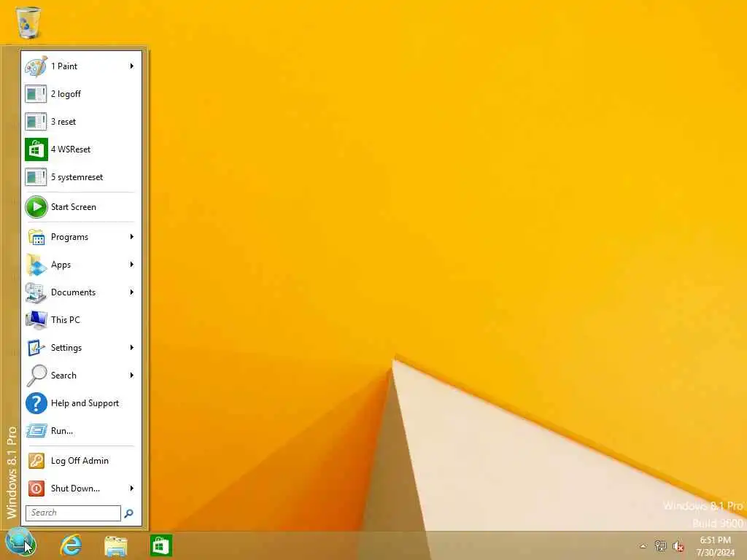Open 'Help and Support' label
This screenshot has width=747, height=560.
tap(85, 403)
